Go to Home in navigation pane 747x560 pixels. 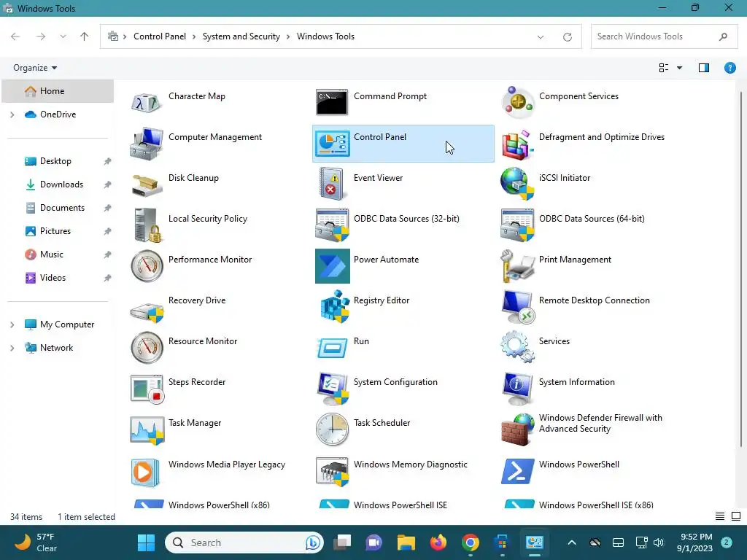57,91
